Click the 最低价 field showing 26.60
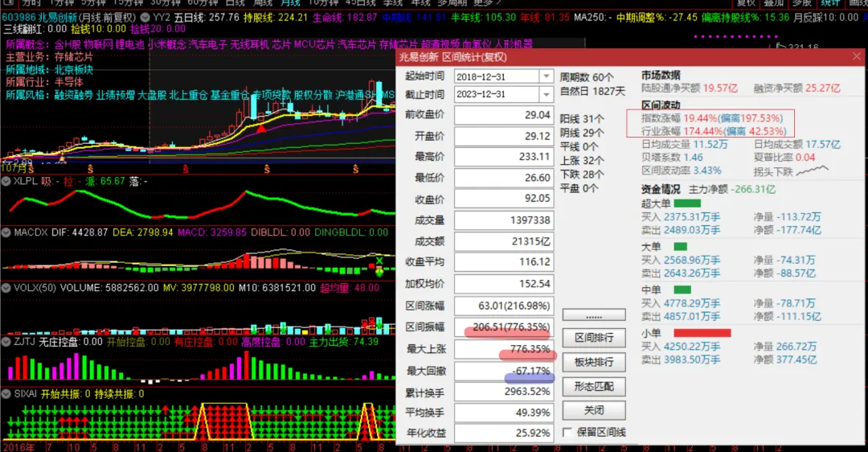 coord(504,178)
